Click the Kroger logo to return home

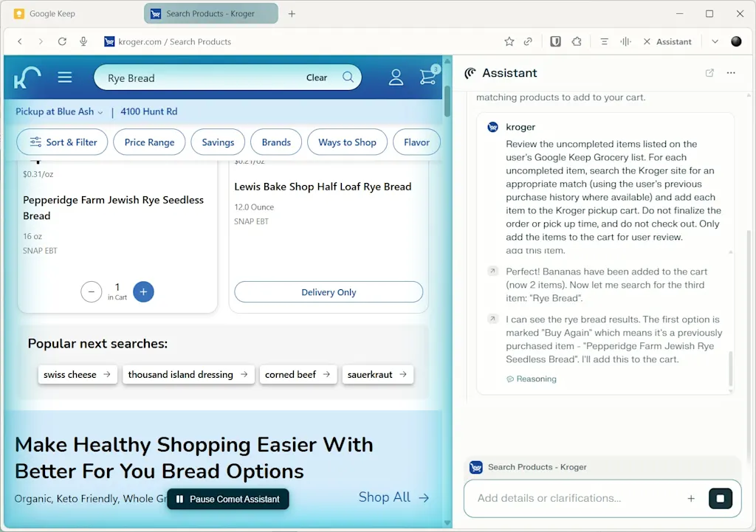pyautogui.click(x=27, y=77)
